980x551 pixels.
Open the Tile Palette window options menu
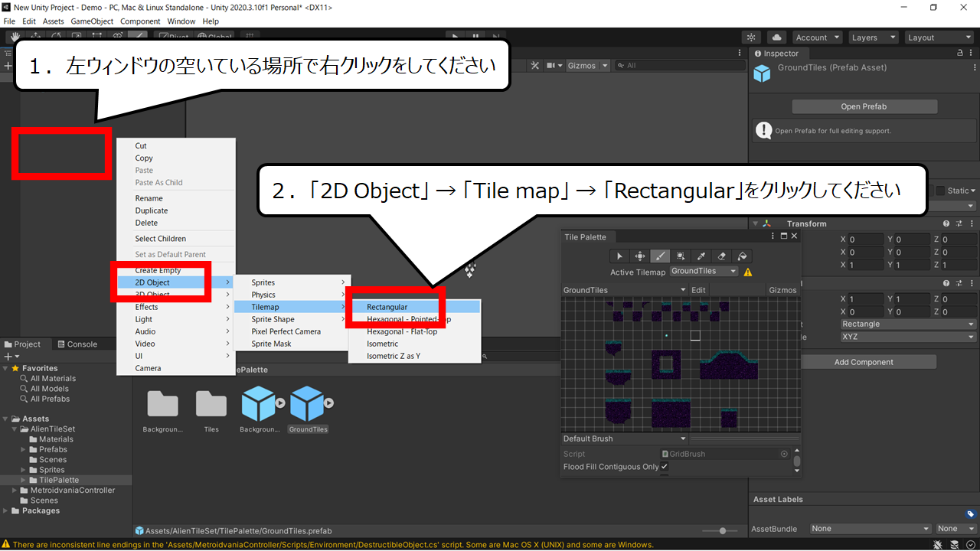(772, 236)
